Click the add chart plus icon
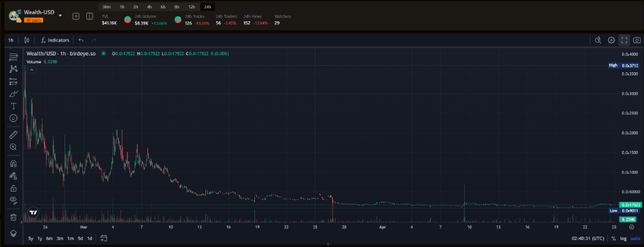 tap(76, 16)
